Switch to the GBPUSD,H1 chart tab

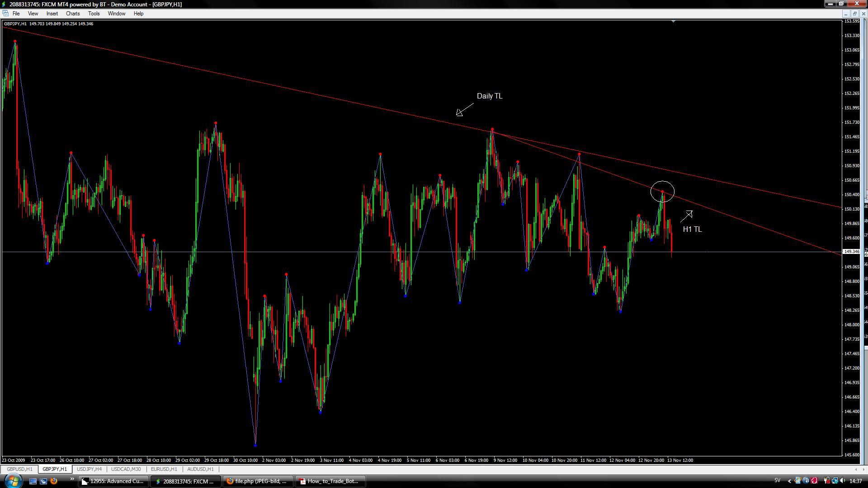(19, 469)
